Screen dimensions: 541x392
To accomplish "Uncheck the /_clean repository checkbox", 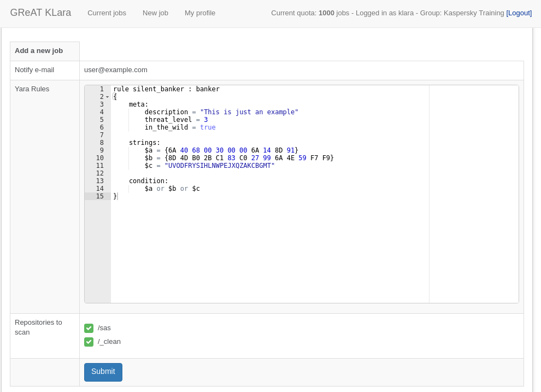I will click(x=89, y=342).
